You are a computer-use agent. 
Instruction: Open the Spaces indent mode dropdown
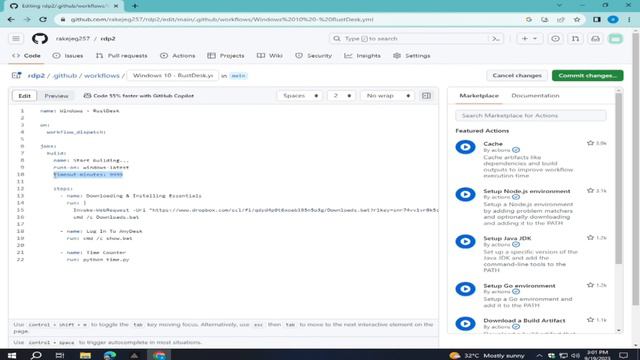300,96
